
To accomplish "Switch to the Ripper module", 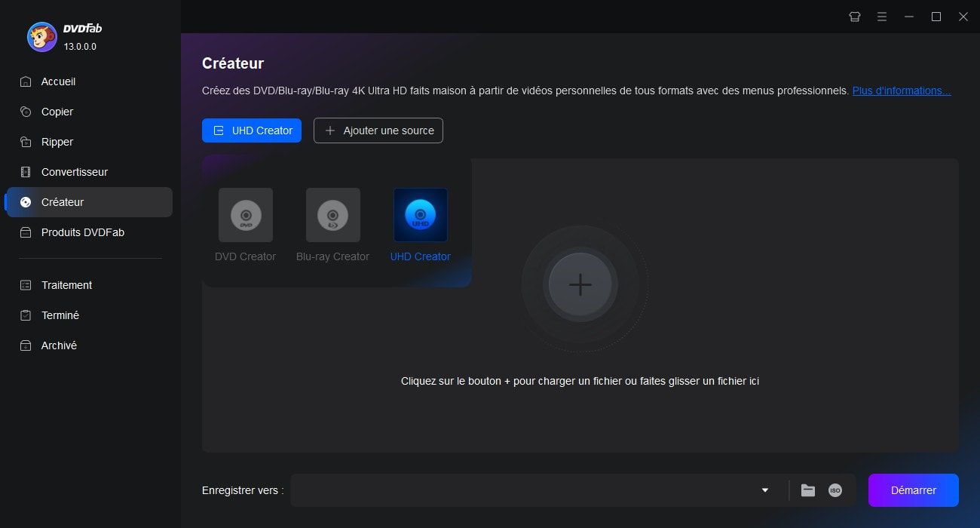I will click(x=90, y=142).
